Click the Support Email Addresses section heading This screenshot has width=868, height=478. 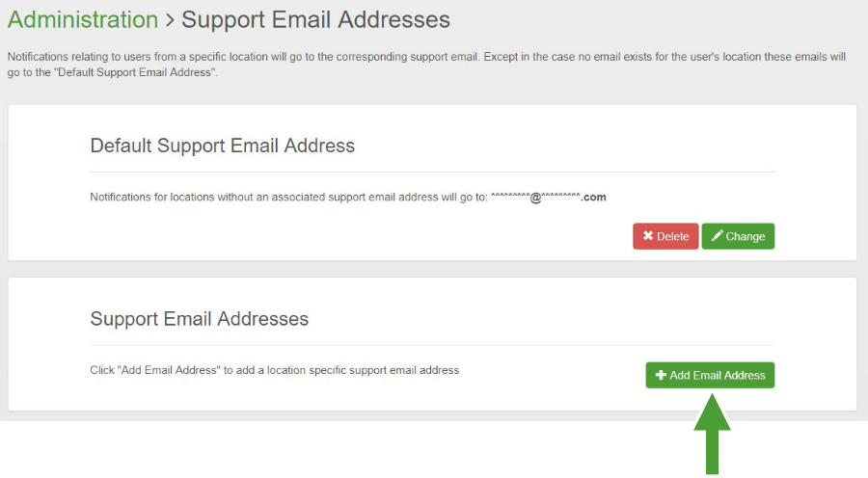[x=199, y=318]
